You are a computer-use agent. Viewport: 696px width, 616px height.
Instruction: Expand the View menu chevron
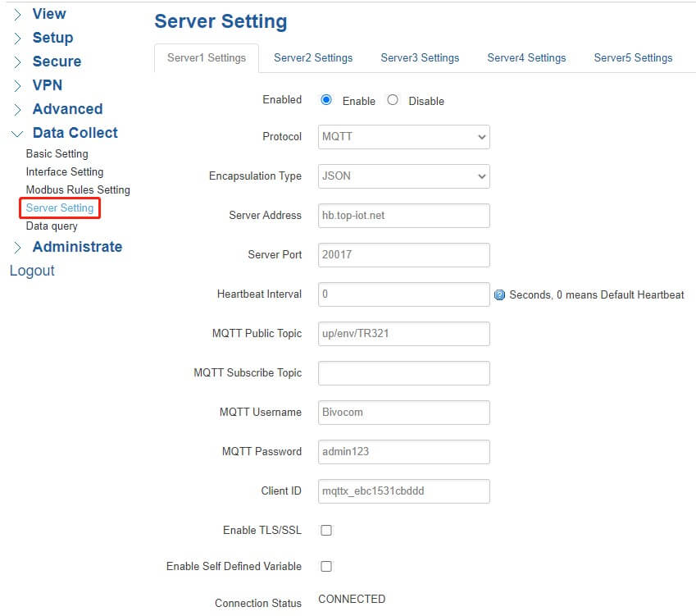coord(17,15)
